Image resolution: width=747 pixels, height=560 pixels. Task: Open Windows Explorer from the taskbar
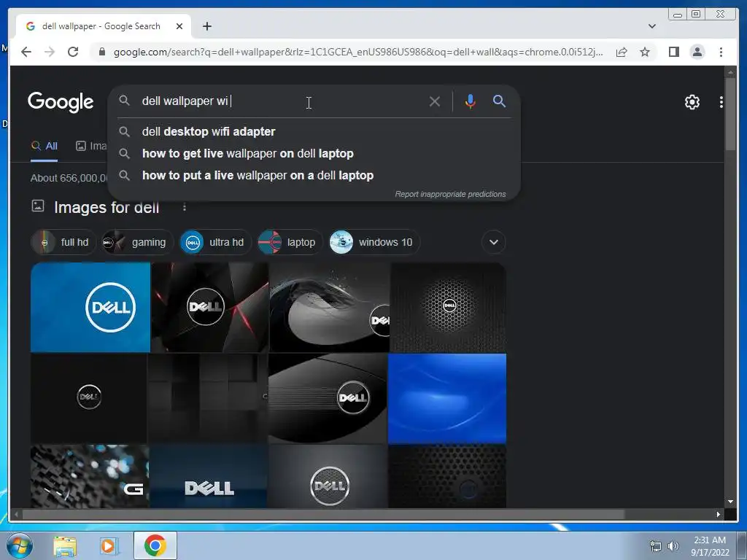click(x=65, y=545)
